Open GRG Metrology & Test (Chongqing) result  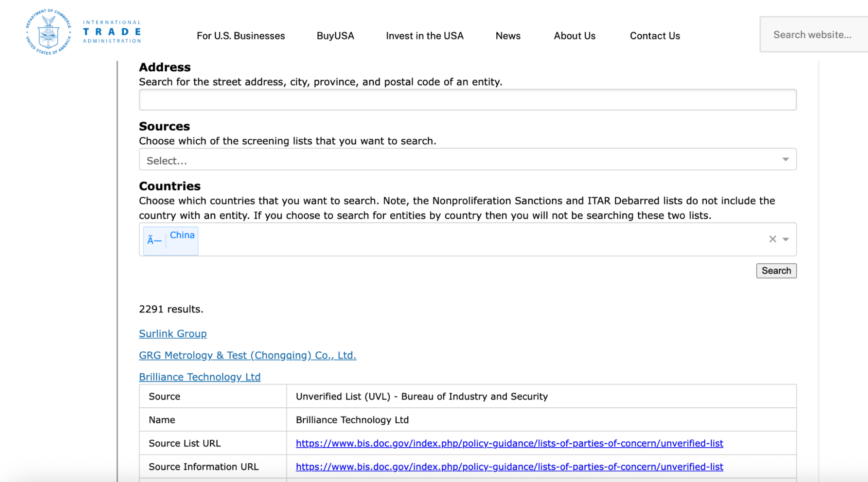pos(247,355)
